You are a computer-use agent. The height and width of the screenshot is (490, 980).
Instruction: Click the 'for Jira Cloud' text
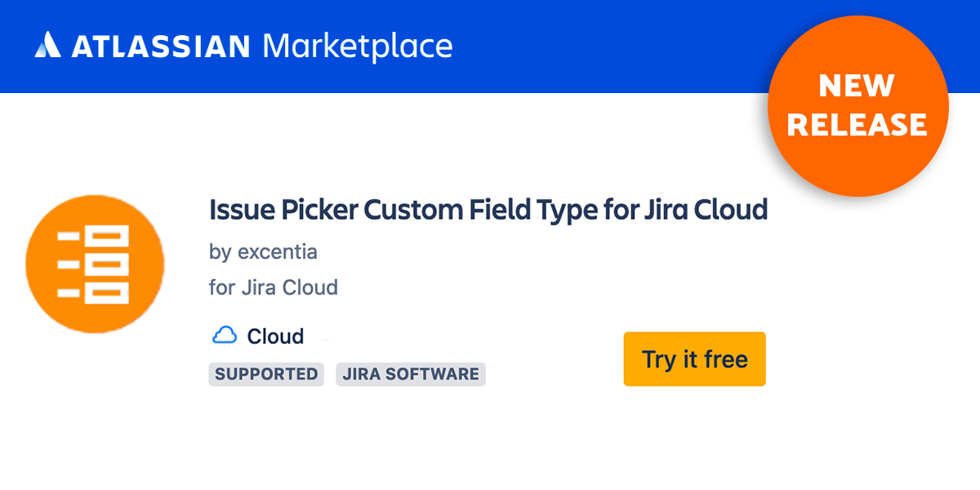click(274, 287)
